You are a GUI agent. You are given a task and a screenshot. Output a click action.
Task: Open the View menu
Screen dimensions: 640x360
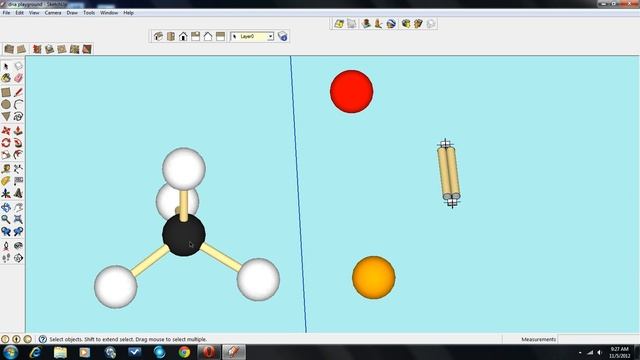(x=34, y=13)
